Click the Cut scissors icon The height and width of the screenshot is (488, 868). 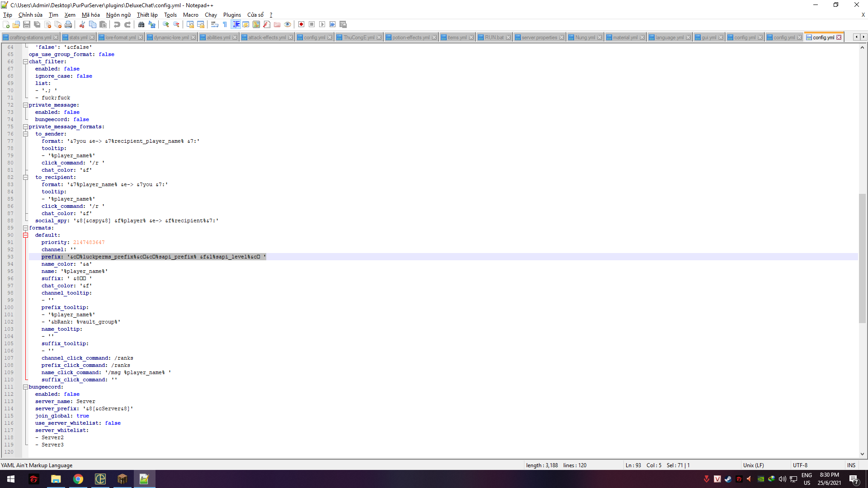click(x=82, y=24)
